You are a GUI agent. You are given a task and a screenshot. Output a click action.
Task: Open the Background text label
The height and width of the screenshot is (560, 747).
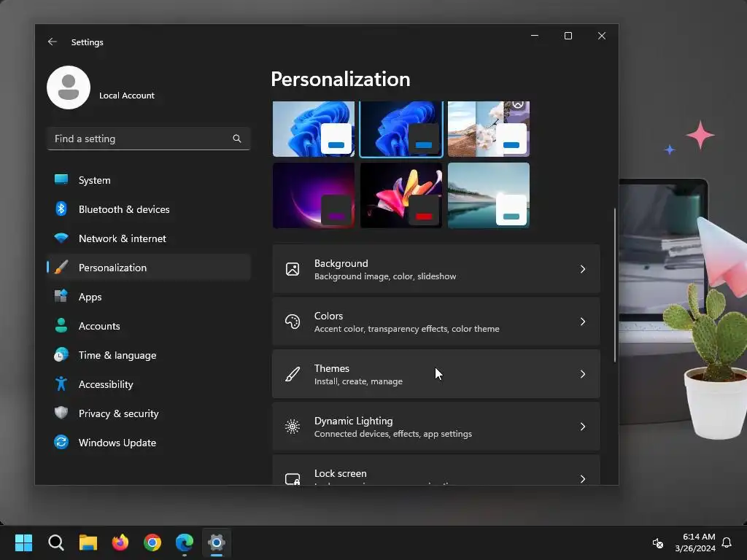pyautogui.click(x=341, y=263)
